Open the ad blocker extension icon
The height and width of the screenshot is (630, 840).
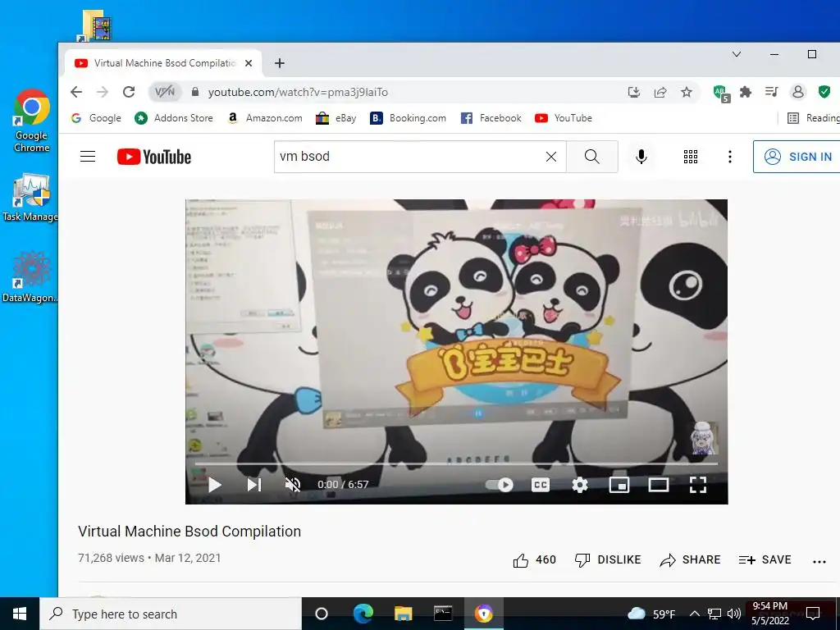(721, 93)
